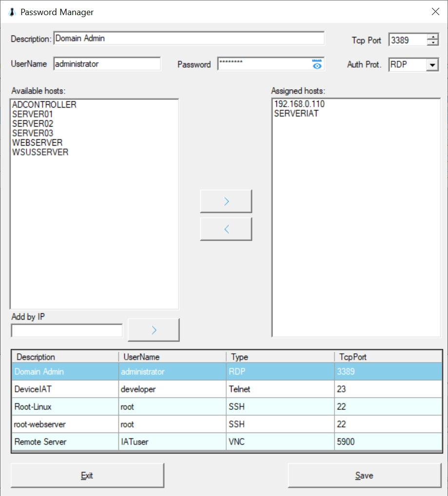Close the Password Manager window
Screen dimensions: 448x496
[435, 12]
